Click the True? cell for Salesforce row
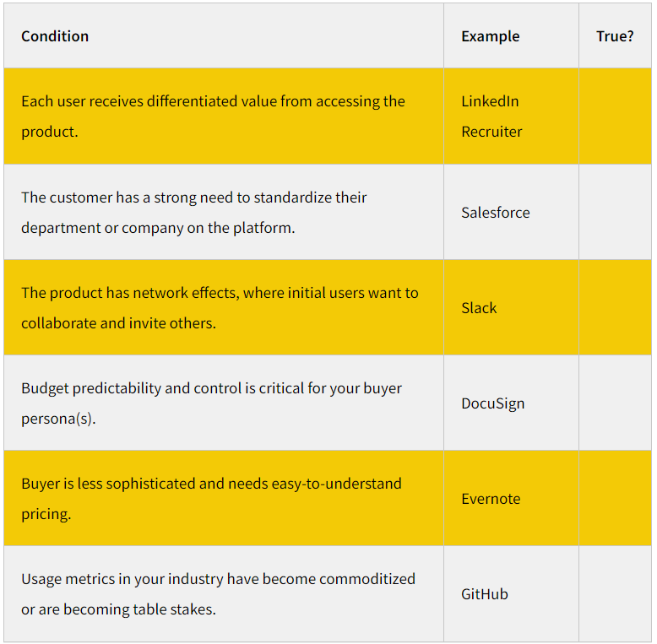Image resolution: width=657 pixels, height=644 pixels. click(x=614, y=212)
